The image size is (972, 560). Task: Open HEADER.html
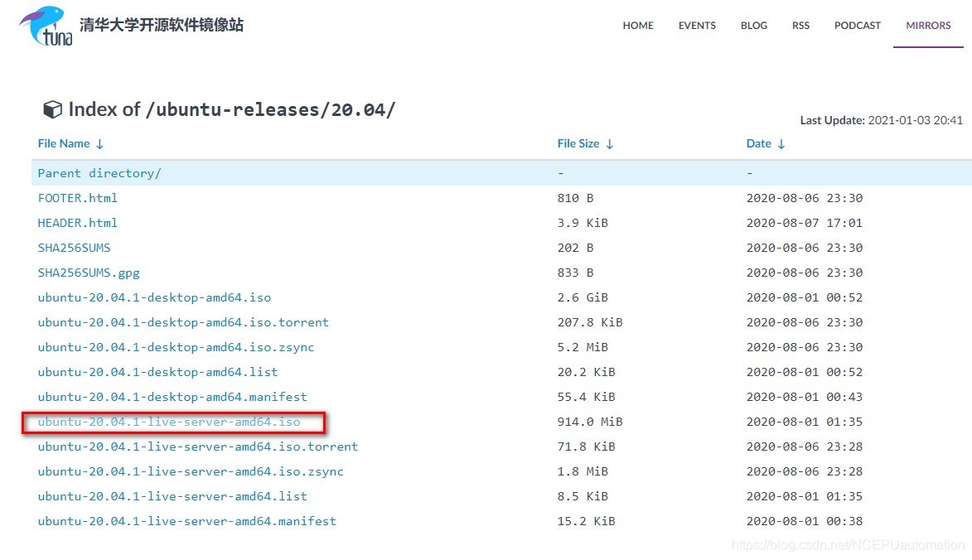coord(78,223)
